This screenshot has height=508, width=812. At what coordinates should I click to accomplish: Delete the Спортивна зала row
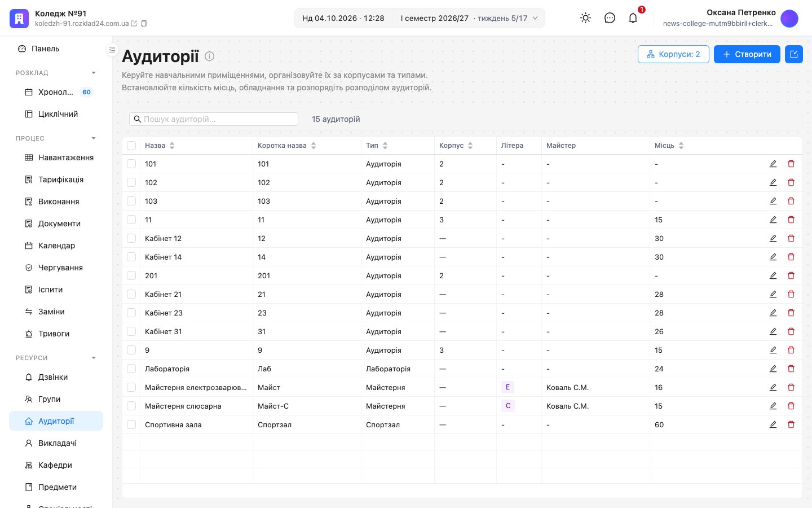791,424
